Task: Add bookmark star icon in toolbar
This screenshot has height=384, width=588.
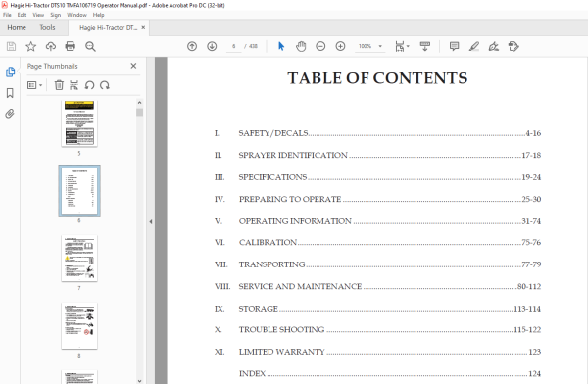Action: (30, 46)
